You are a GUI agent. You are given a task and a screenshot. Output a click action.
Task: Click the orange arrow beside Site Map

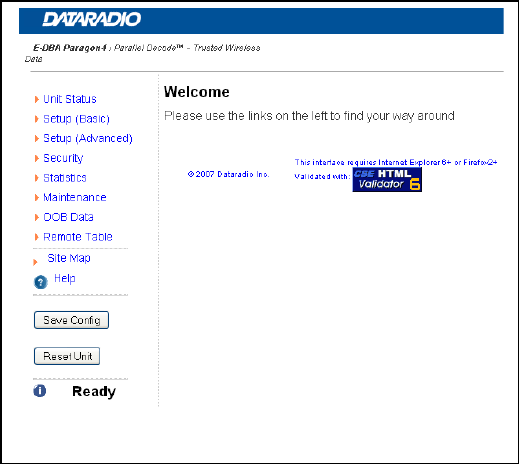coord(35,262)
